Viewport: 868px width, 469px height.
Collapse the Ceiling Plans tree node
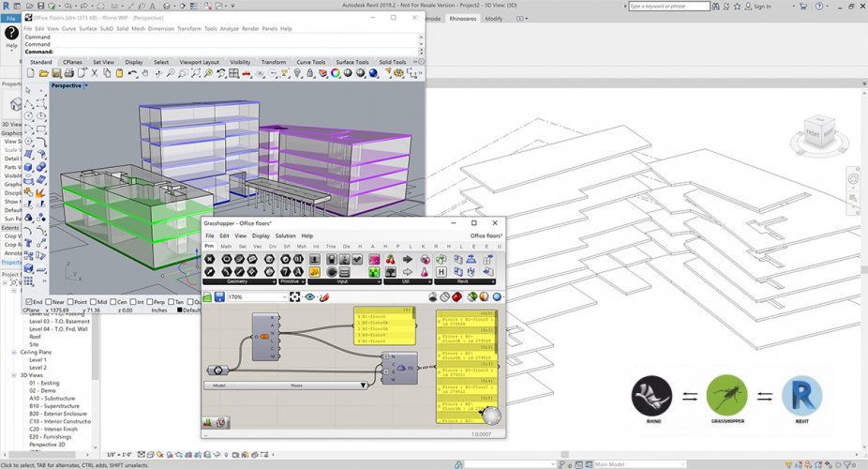[x=15, y=352]
